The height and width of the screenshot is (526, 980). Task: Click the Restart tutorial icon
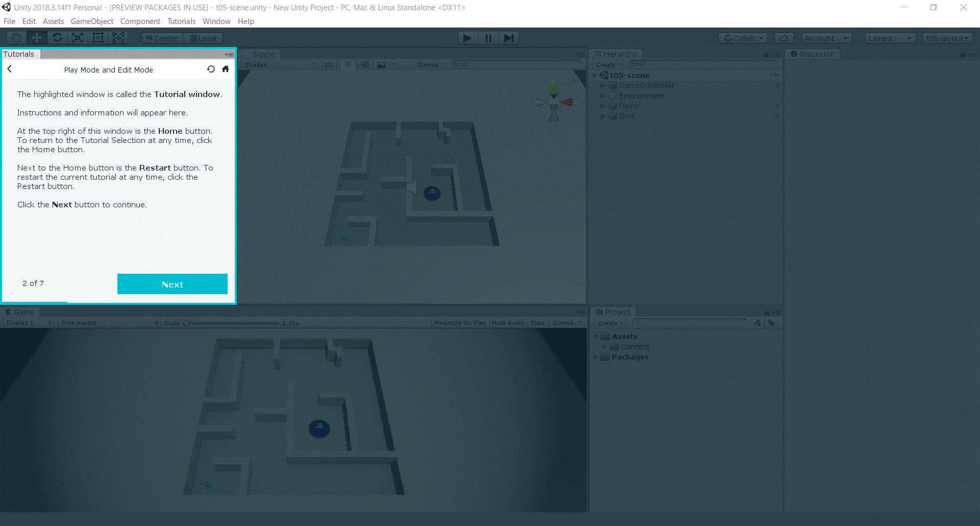click(x=211, y=69)
